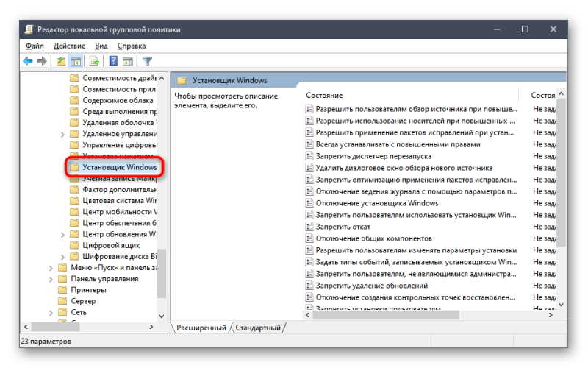Click policy icon beside 'Отключение установщика Windows'
Viewport: 588px width, 368px height.
coord(309,203)
